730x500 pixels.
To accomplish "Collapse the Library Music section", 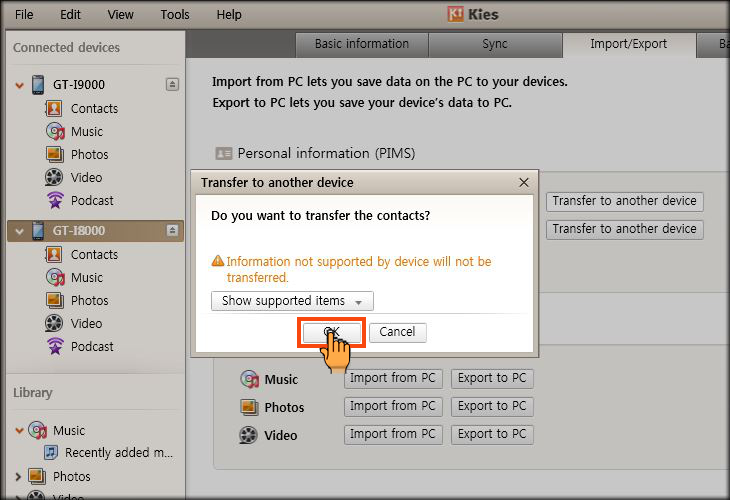I will click(x=20, y=431).
